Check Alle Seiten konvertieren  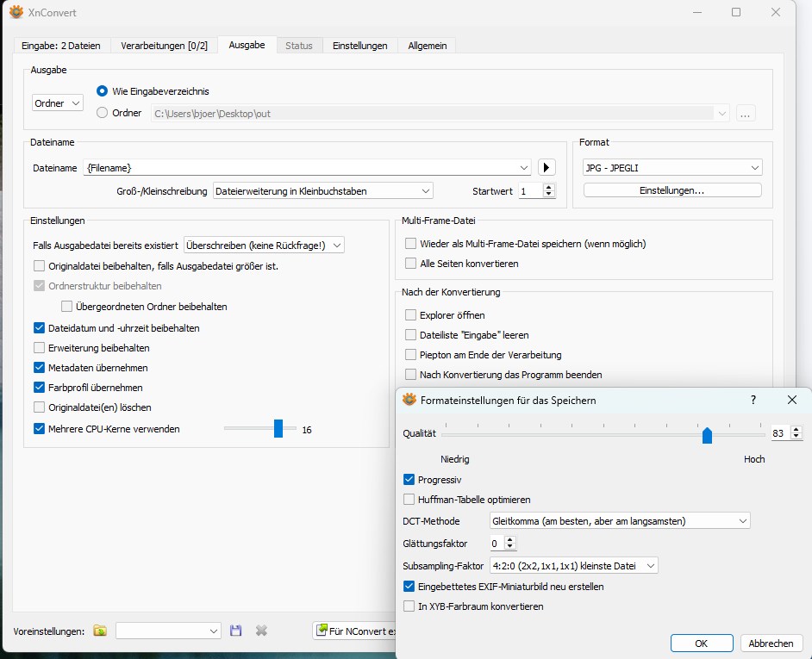coord(410,264)
